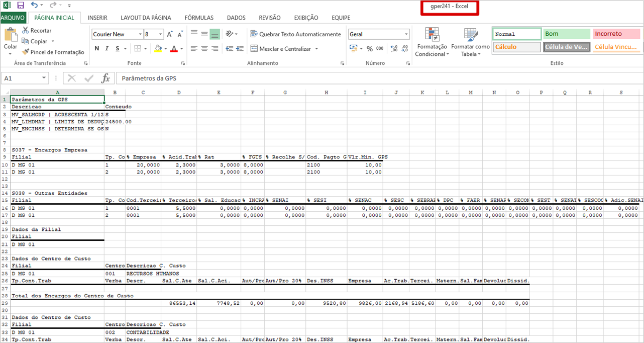The width and height of the screenshot is (644, 343).
Task: Save the workbook with the floppy disk icon
Action: point(21,5)
